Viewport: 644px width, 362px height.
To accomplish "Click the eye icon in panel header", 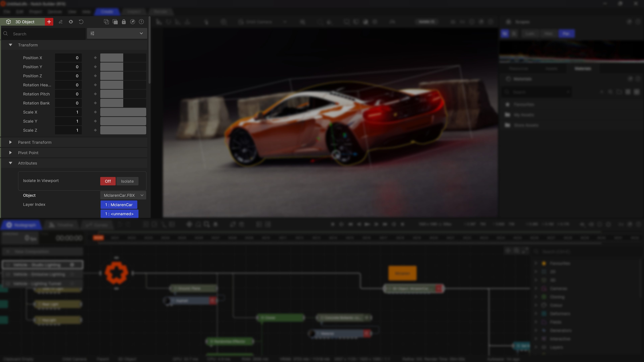I will (71, 22).
